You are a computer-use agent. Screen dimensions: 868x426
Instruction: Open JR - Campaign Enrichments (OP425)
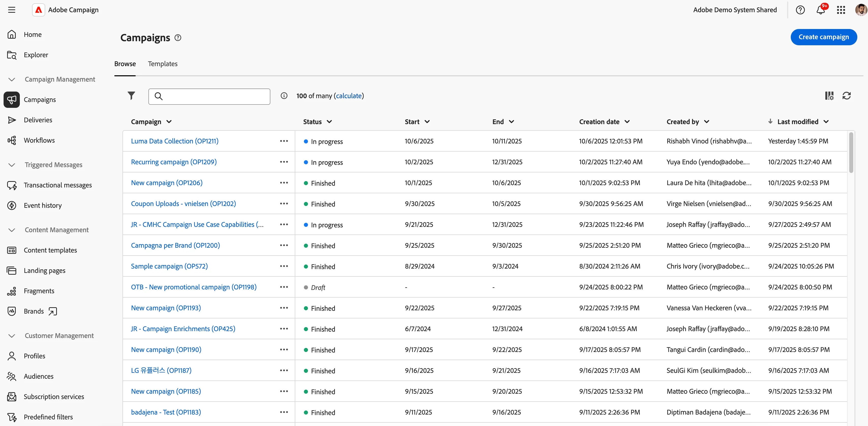pyautogui.click(x=183, y=329)
